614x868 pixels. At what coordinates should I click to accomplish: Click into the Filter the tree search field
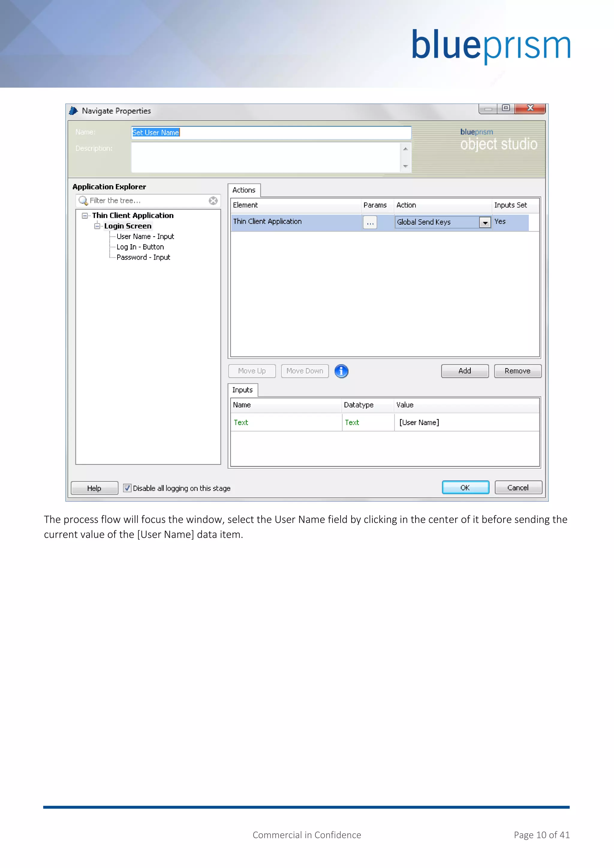click(148, 201)
